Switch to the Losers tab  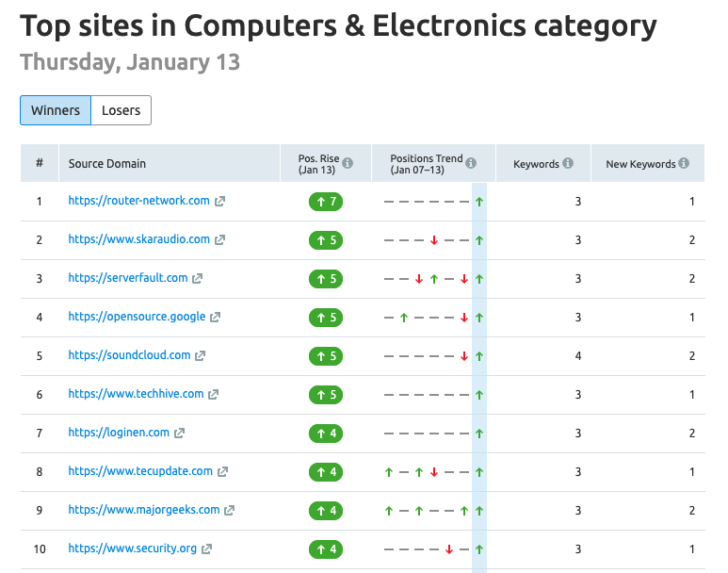[x=121, y=110]
